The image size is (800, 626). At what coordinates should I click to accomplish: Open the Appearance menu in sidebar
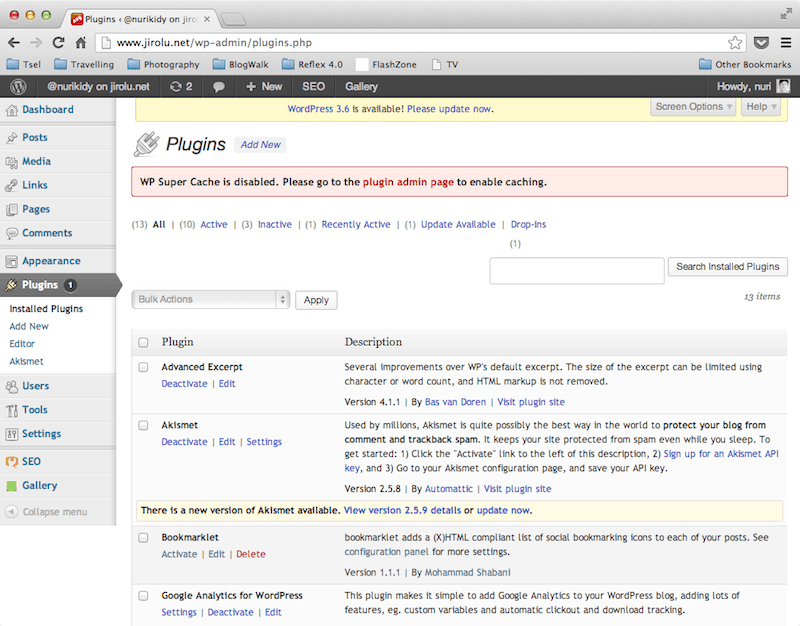click(x=51, y=262)
